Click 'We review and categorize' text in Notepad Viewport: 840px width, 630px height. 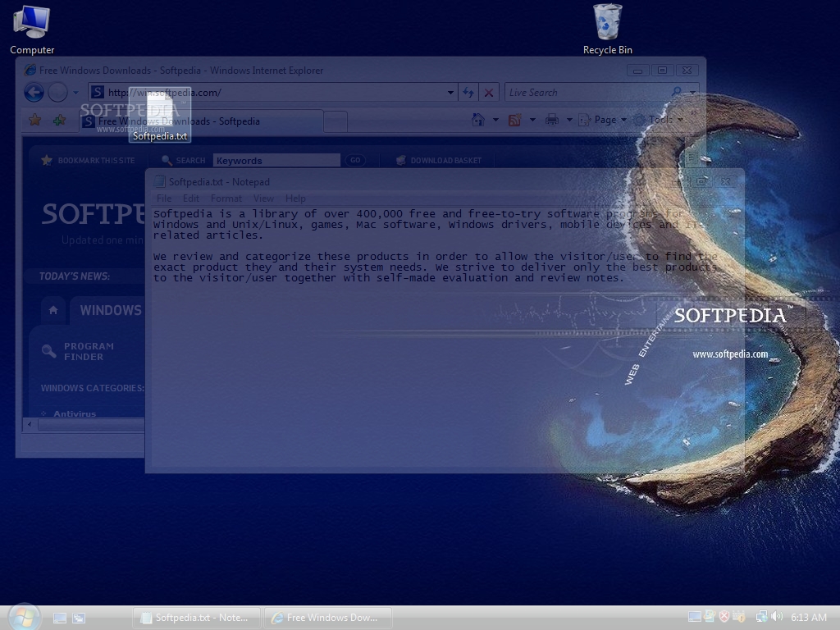point(234,257)
